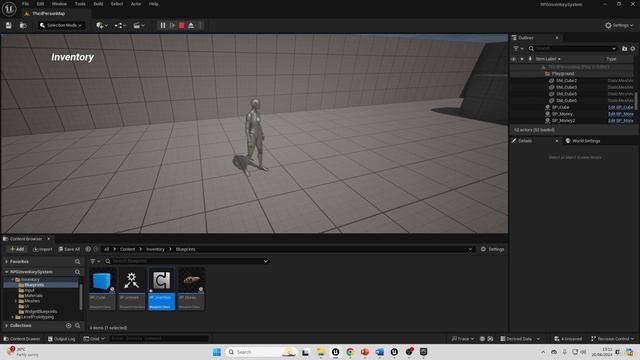Viewport: 640px width, 360px height.
Task: Close the Details tab
Action: click(557, 141)
